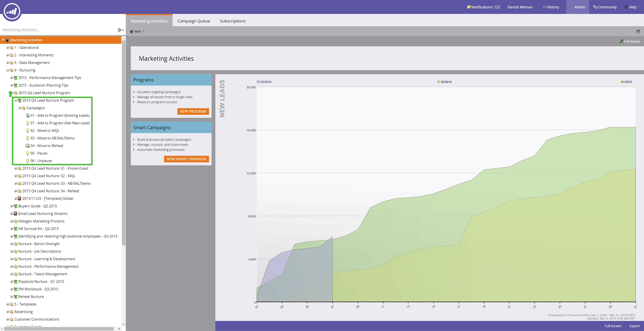Toggle the 01/2016 legend color swatch
644x331 pixels.
[619, 82]
